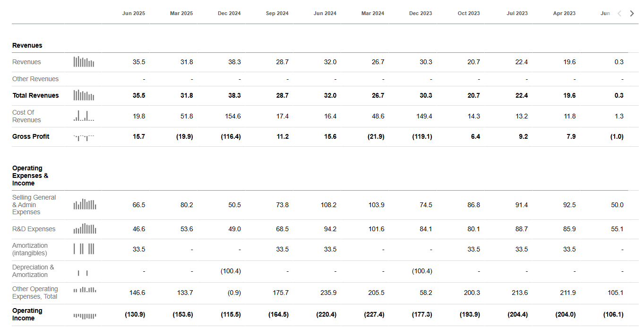Click Jun 2025 Total Revenues value 35.5
The width and height of the screenshot is (644, 327).
point(139,95)
